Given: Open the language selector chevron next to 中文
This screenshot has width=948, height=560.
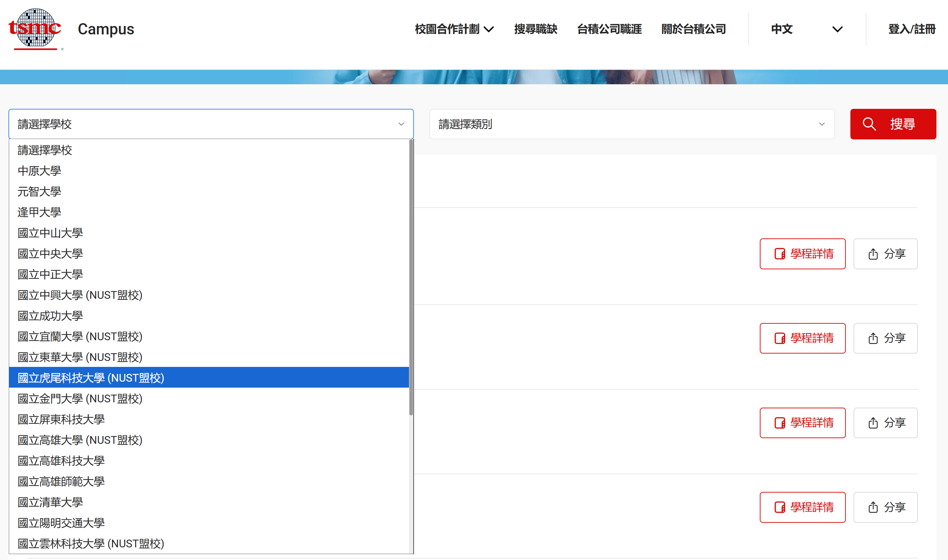Looking at the screenshot, I should point(837,29).
